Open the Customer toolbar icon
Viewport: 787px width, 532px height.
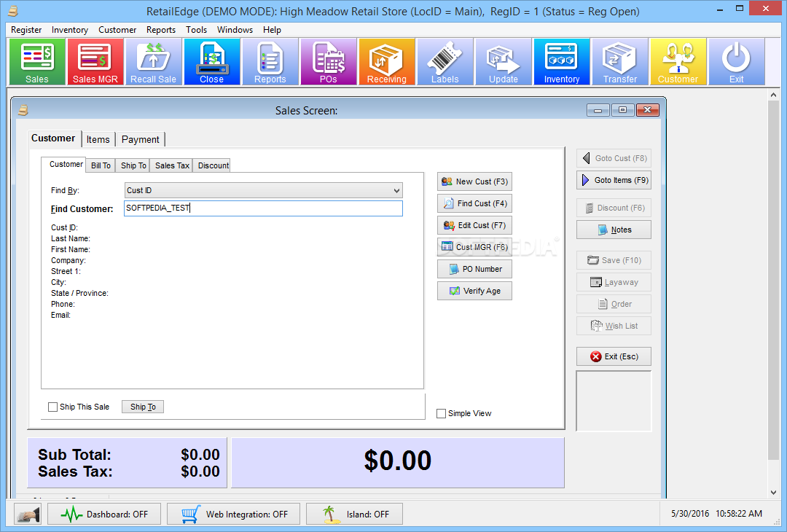[678, 62]
